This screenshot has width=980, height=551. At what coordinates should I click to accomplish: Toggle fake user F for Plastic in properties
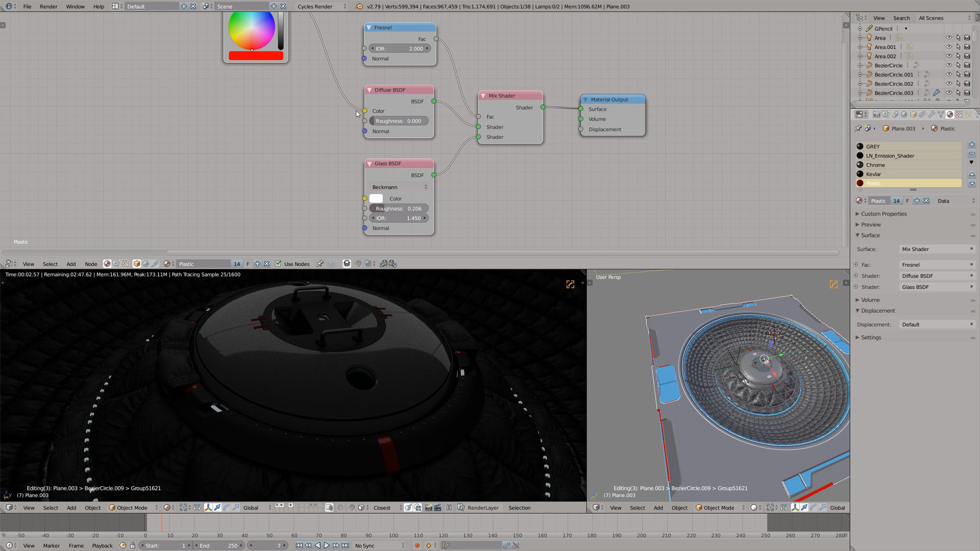pos(907,201)
